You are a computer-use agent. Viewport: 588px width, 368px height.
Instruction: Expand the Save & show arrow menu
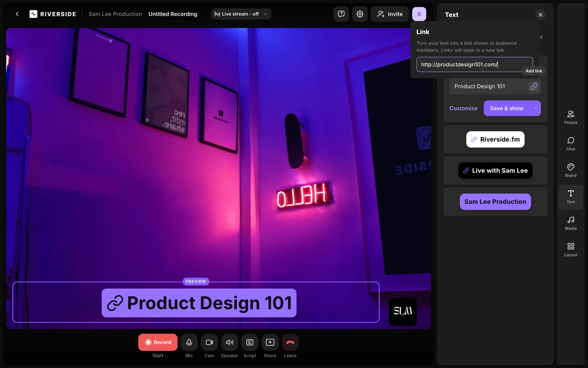[535, 108]
